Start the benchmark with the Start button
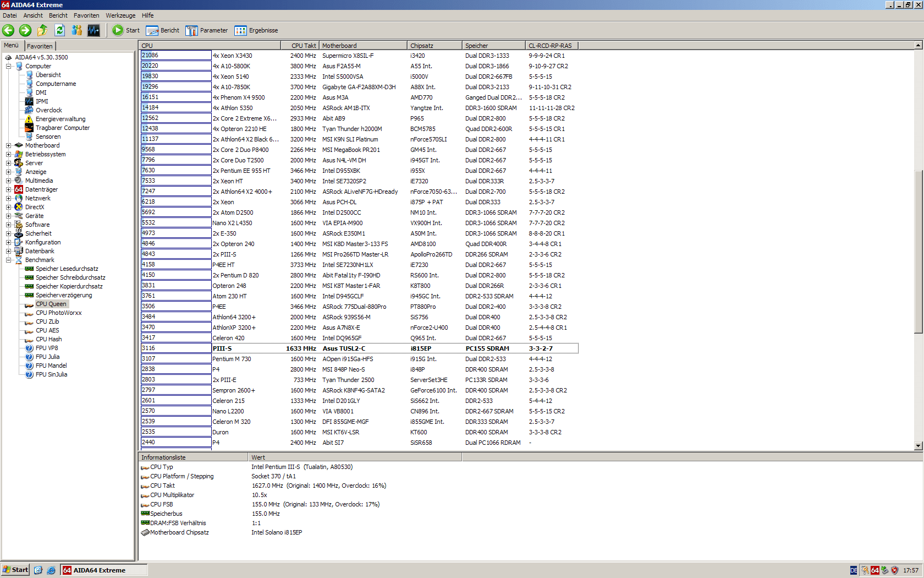The height and width of the screenshot is (578, 924). [x=126, y=30]
